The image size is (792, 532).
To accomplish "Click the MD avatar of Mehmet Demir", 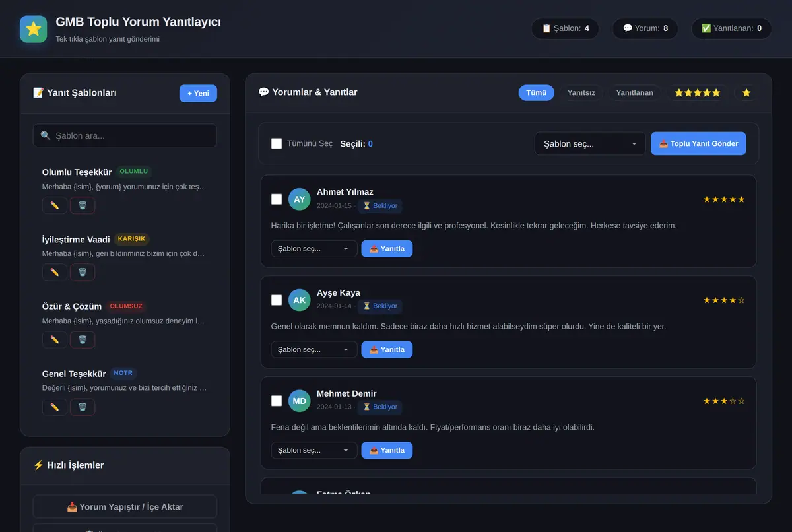I will (300, 401).
